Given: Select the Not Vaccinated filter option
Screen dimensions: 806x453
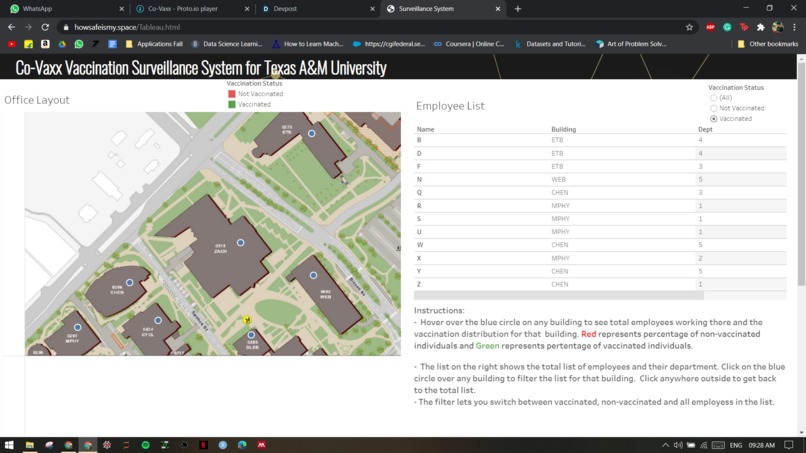Looking at the screenshot, I should [x=713, y=108].
